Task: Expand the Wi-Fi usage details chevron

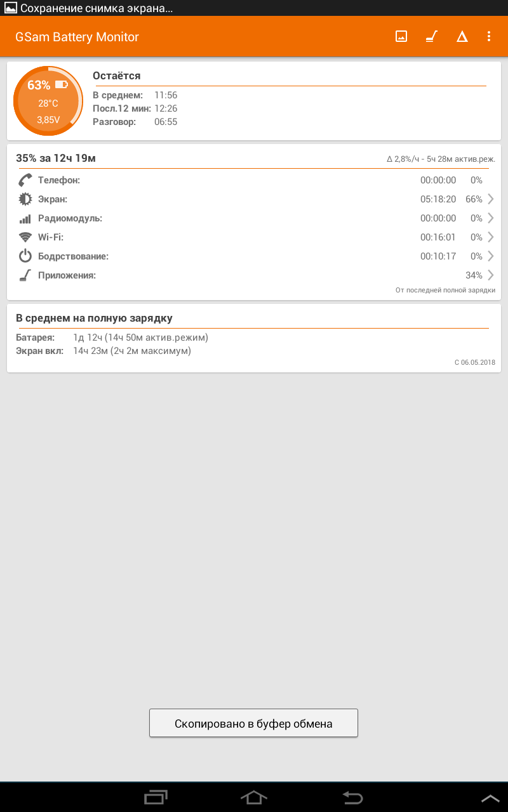Action: 490,237
